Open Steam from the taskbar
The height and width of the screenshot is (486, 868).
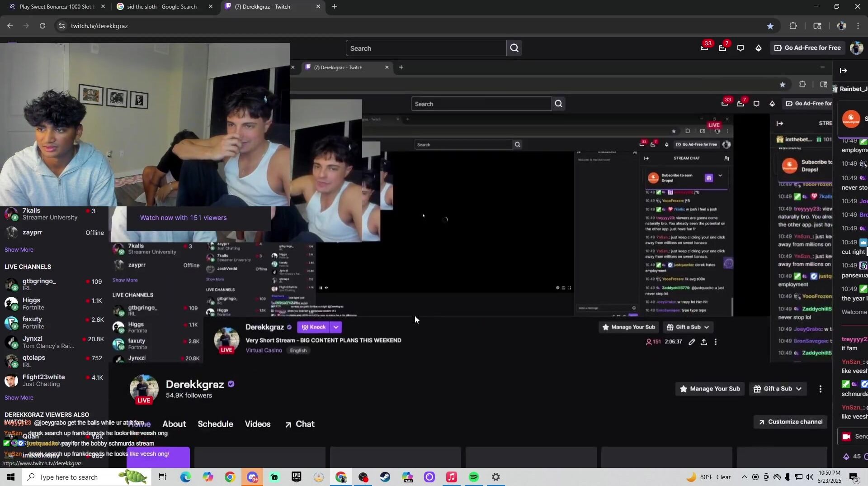[x=385, y=477]
